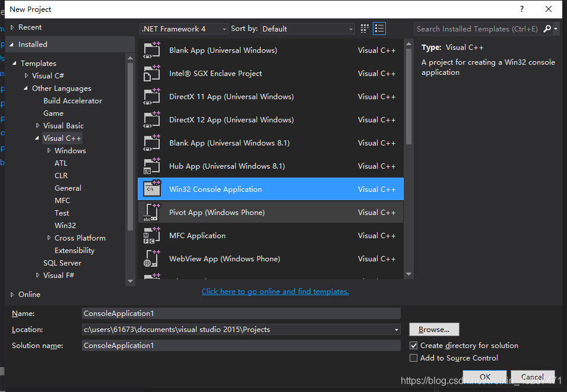Click the Pivot App (Windows Phone) icon
Screen dimensions: 567x392
tap(152, 212)
